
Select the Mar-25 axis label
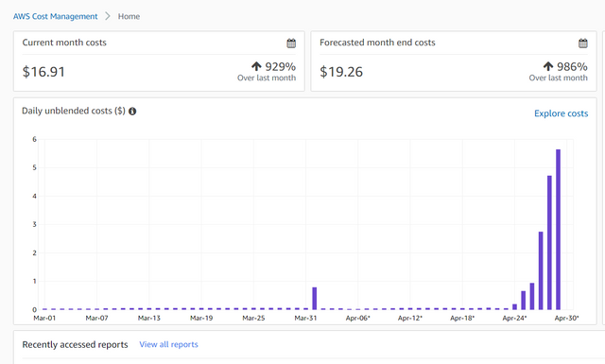tap(253, 318)
